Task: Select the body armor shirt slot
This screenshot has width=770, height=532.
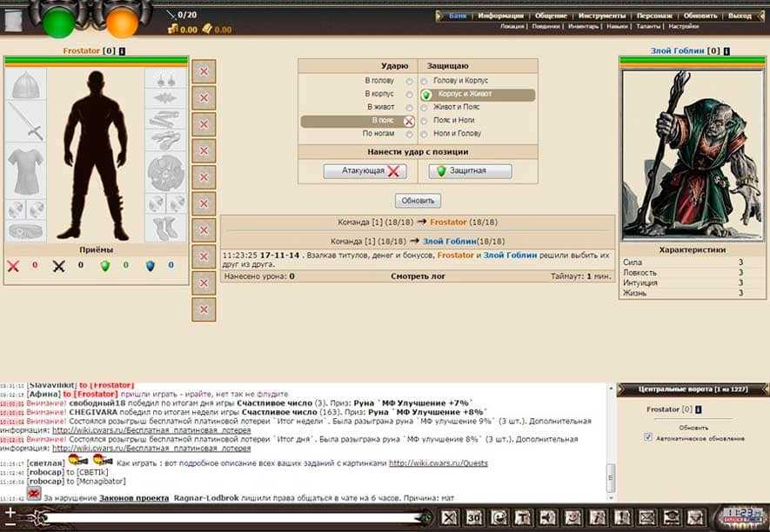Action: click(x=25, y=163)
